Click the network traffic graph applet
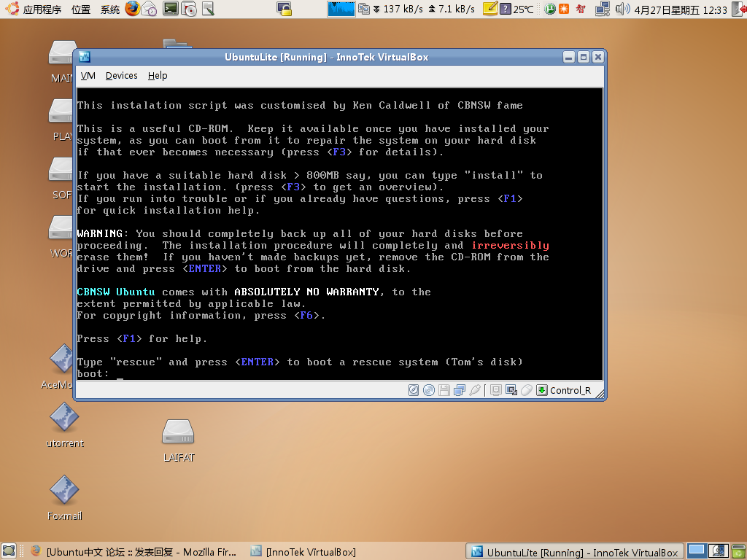The height and width of the screenshot is (560, 747). 341,9
